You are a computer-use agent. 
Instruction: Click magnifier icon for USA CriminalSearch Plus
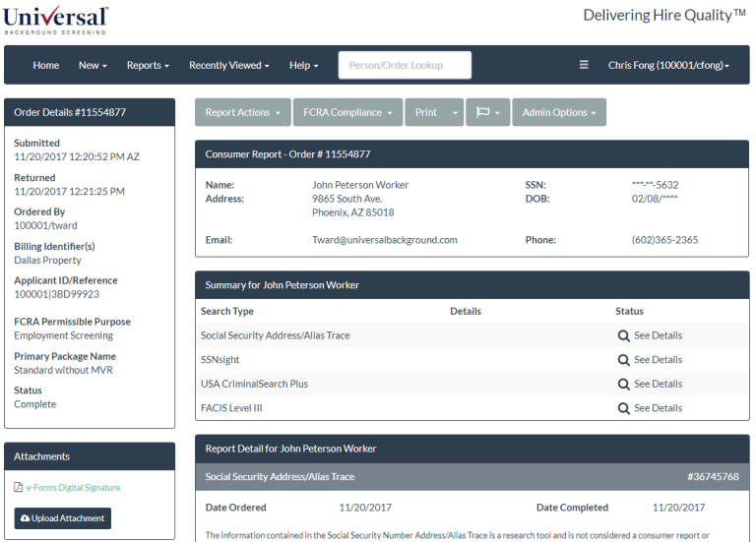pos(623,384)
